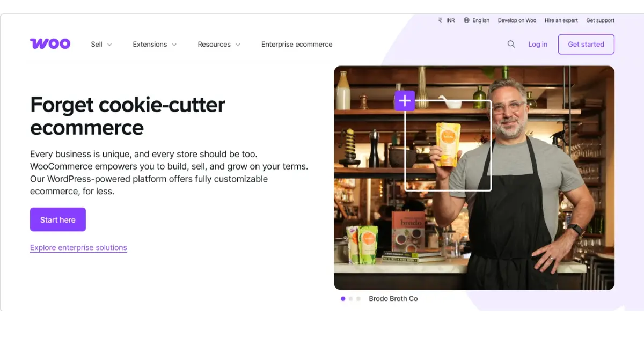The width and height of the screenshot is (644, 338).
Task: Click the Log in link
Action: tap(538, 44)
